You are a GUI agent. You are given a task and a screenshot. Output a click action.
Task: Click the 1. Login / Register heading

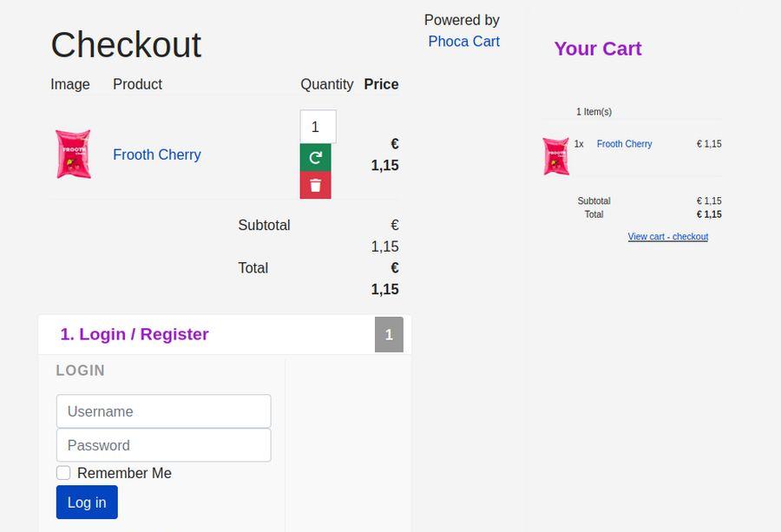[135, 334]
